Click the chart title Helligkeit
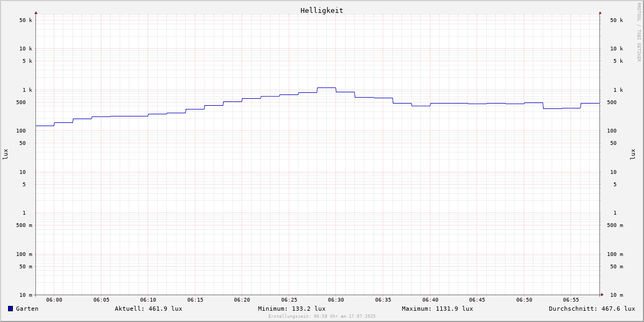This screenshot has height=322, width=644. point(322,10)
